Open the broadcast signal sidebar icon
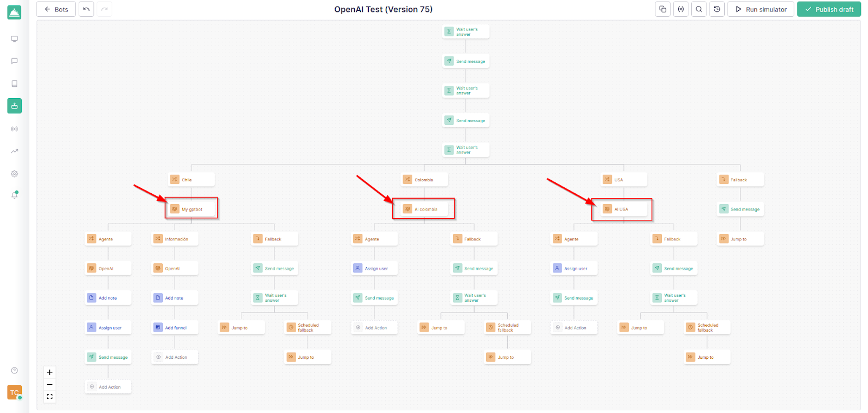 pos(15,129)
